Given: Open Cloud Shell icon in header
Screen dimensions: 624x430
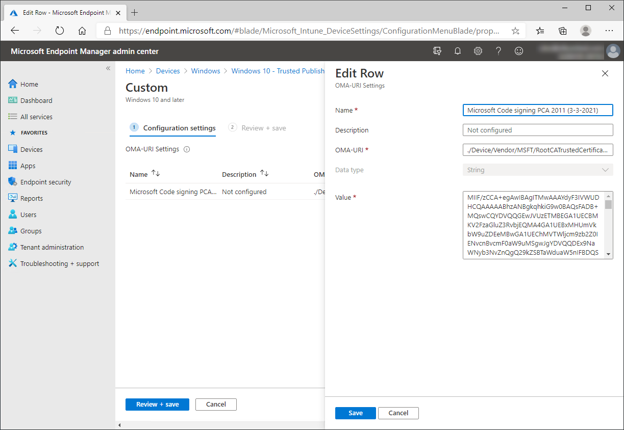Looking at the screenshot, I should [437, 51].
